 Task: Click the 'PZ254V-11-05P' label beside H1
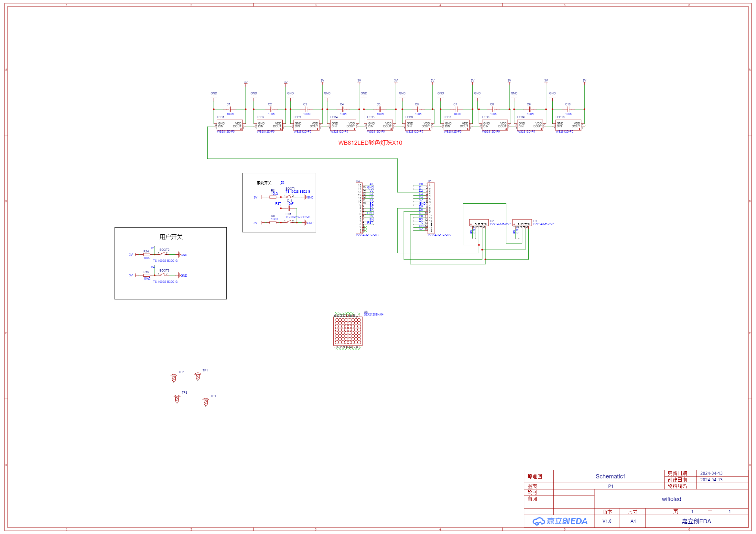point(543,224)
